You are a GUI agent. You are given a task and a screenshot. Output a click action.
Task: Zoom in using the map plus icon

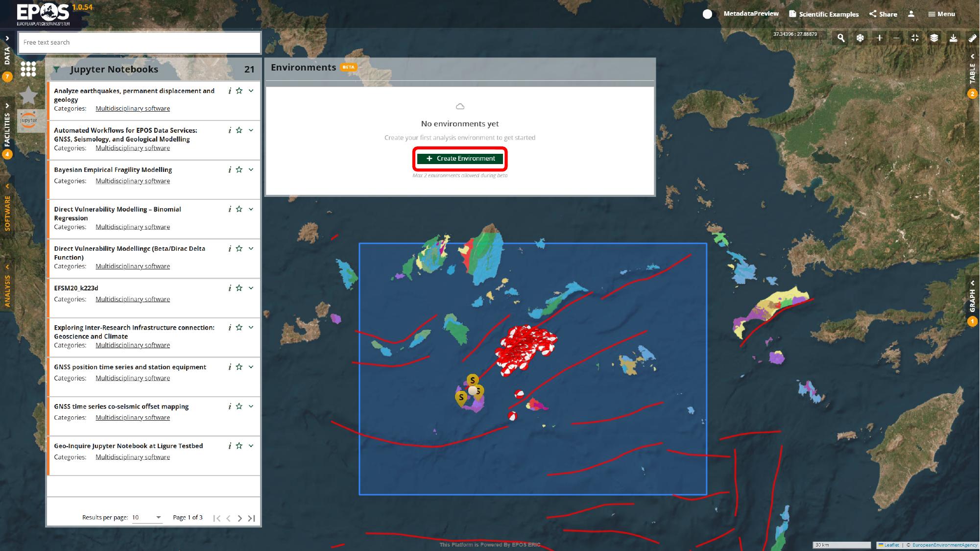(879, 38)
